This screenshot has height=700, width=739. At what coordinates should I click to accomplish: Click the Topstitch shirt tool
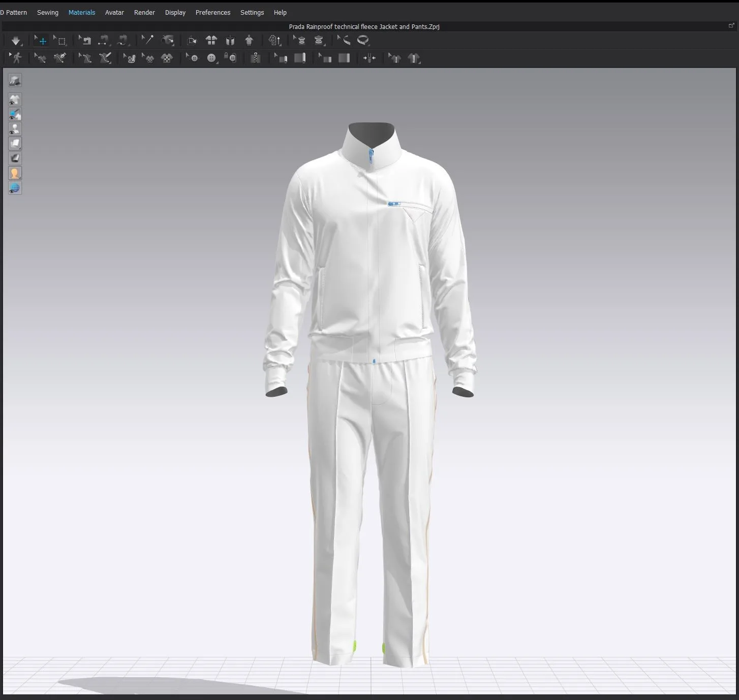click(x=414, y=58)
